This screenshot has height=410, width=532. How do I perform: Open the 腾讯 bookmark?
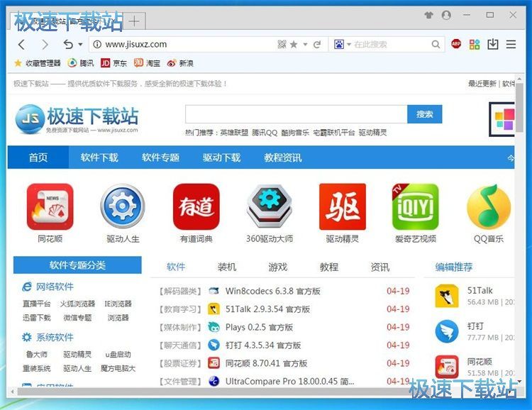(x=81, y=63)
